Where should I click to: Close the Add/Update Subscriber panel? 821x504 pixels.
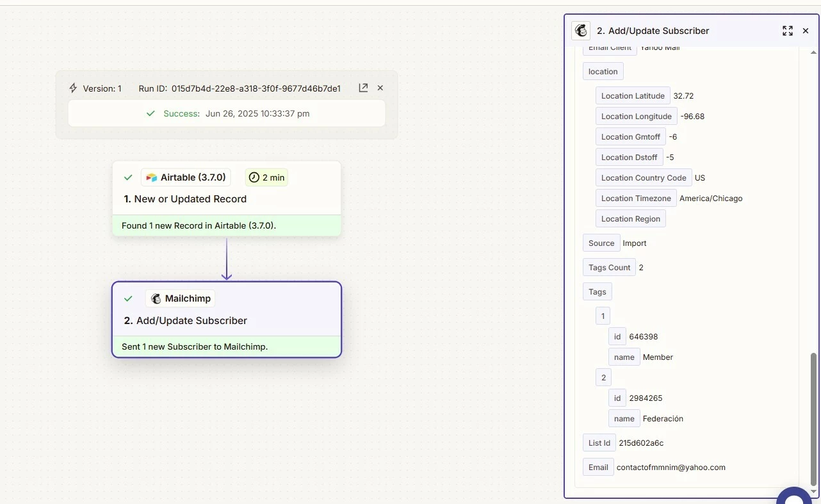pos(806,31)
